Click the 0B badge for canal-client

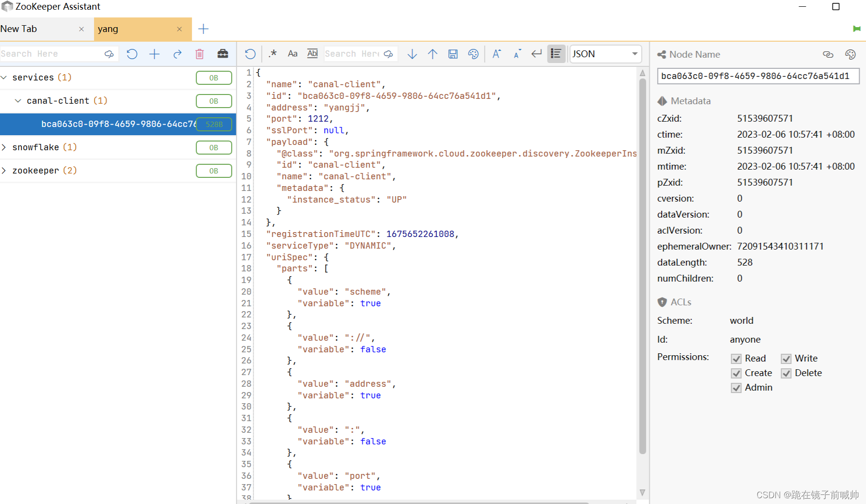[214, 101]
